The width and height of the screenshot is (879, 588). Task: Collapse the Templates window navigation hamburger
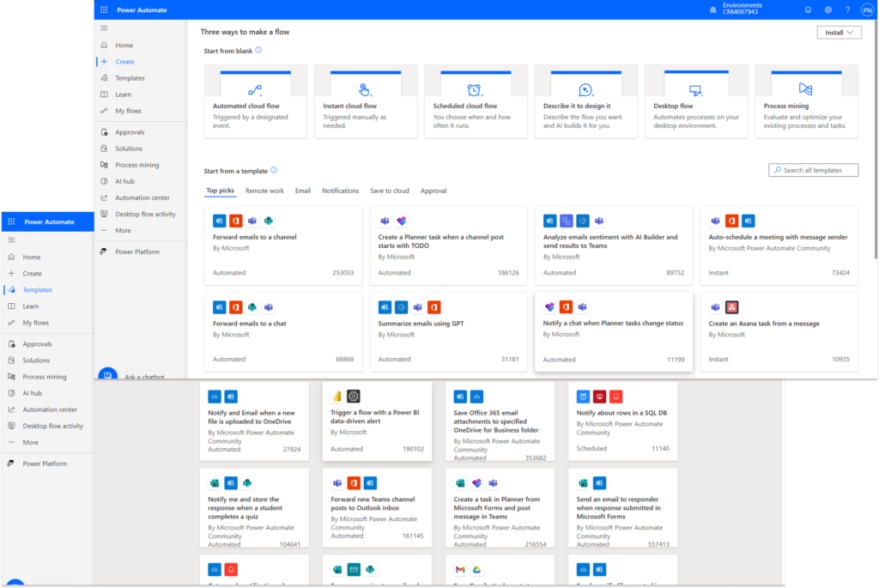point(11,239)
